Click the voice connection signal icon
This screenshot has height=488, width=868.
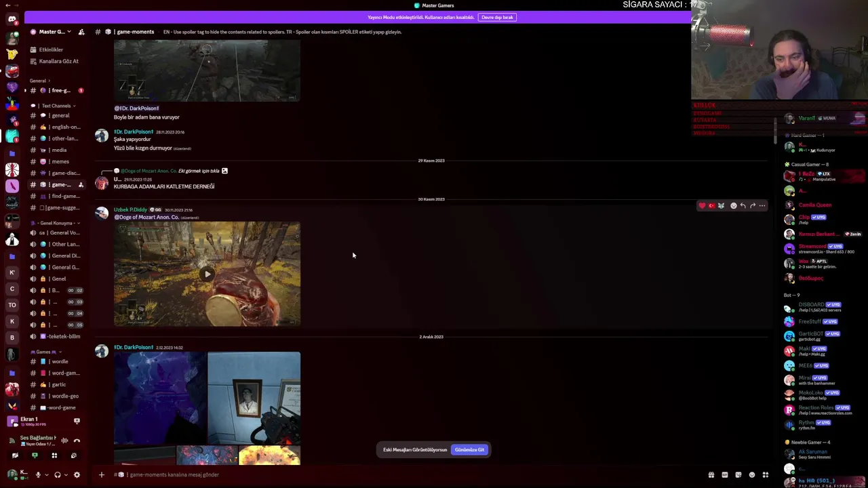(12, 441)
